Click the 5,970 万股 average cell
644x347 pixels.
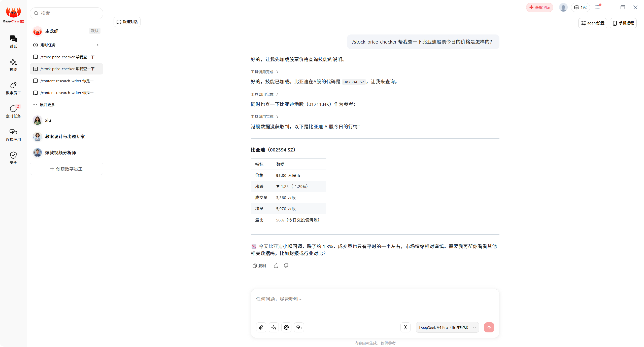point(299,209)
